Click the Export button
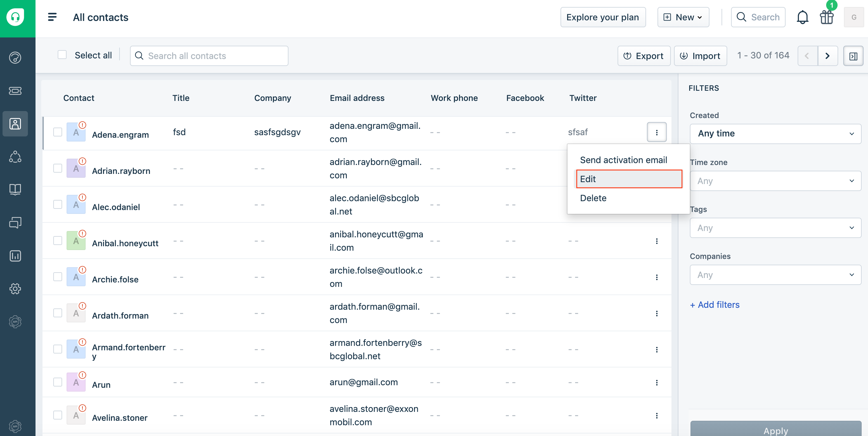868x436 pixels. click(x=644, y=56)
